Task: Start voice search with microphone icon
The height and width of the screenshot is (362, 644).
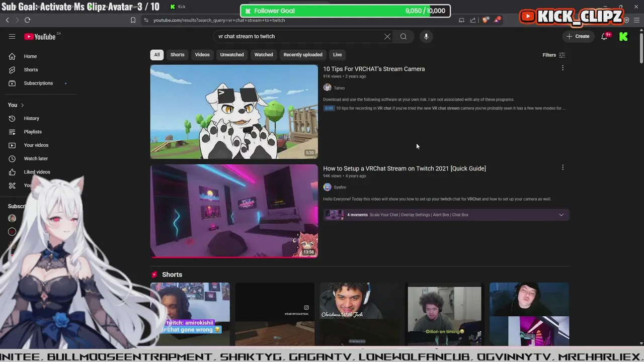Action: tap(426, 36)
